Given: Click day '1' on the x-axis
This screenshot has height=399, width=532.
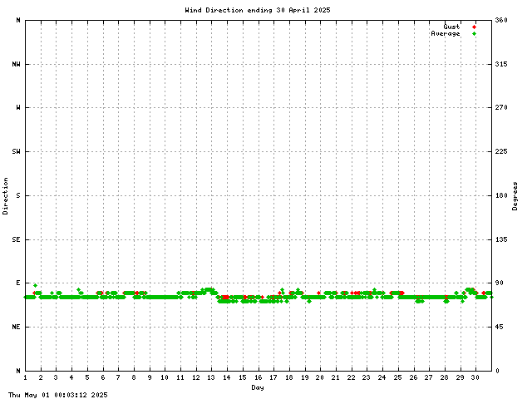Looking at the screenshot, I should 26,377.
